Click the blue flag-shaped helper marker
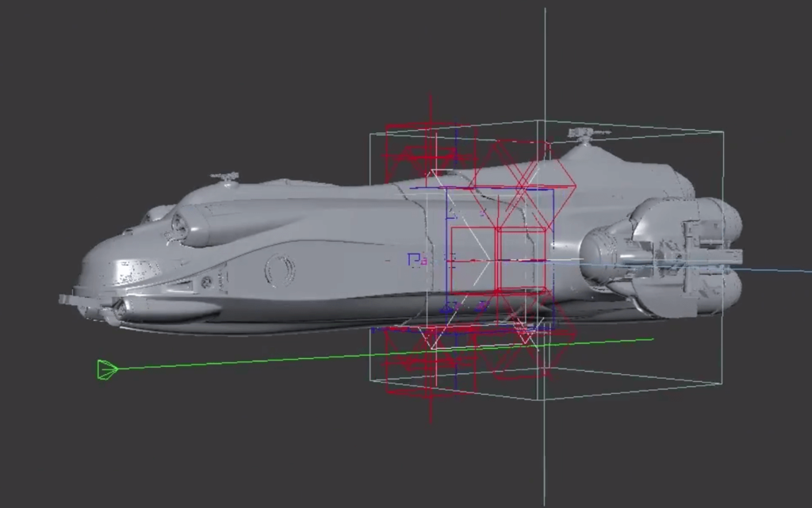The height and width of the screenshot is (508, 812). tap(414, 259)
